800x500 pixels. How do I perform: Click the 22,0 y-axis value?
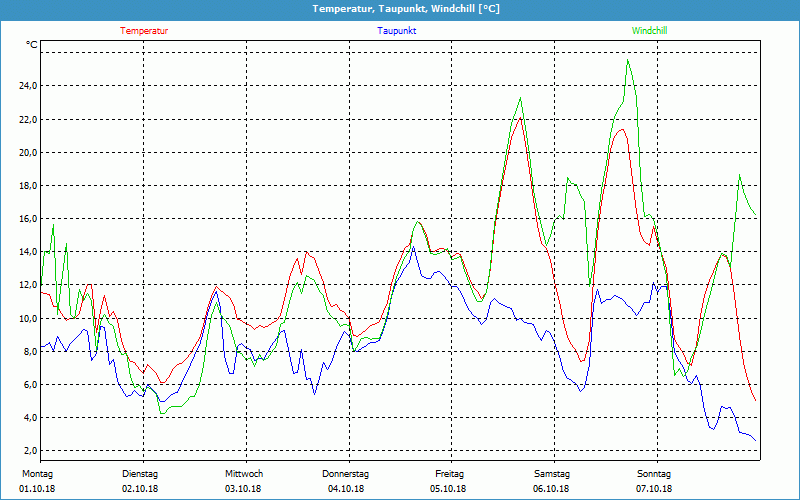coord(29,119)
